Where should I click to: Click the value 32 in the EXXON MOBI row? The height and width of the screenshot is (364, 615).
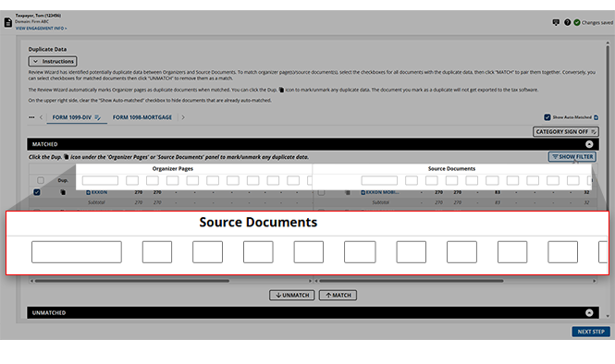click(586, 192)
